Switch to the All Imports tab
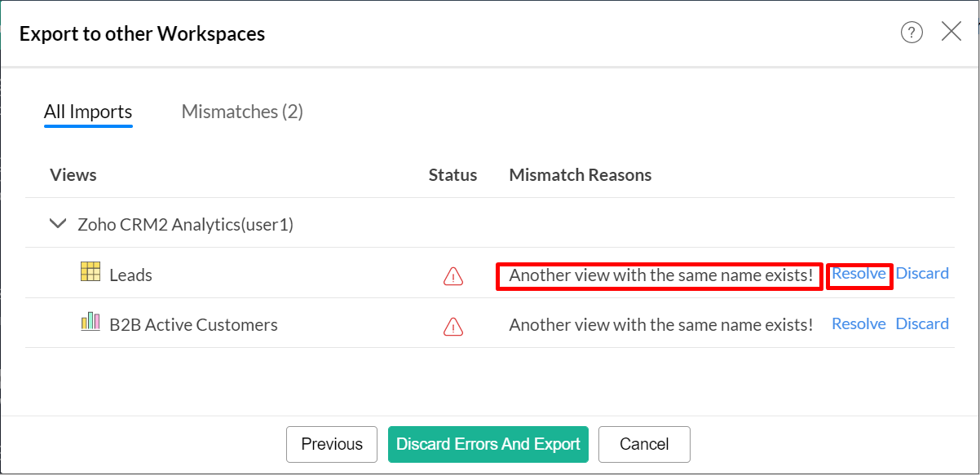Screen dimensions: 980x475 [x=88, y=112]
